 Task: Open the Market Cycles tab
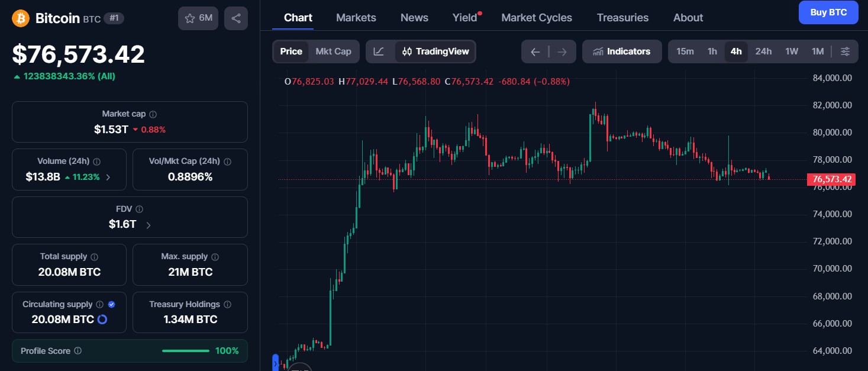tap(537, 18)
